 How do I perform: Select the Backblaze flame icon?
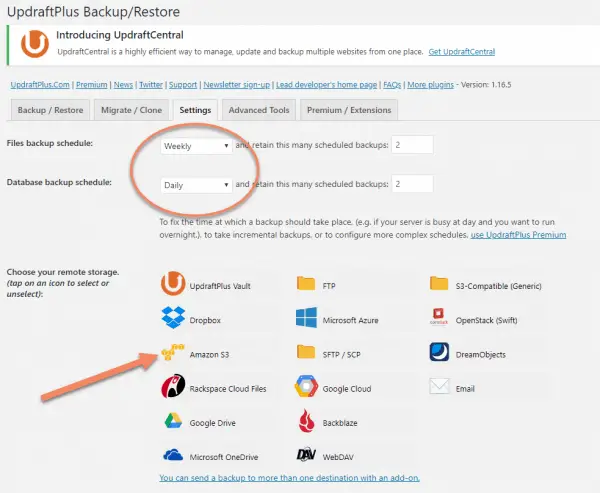[307, 421]
